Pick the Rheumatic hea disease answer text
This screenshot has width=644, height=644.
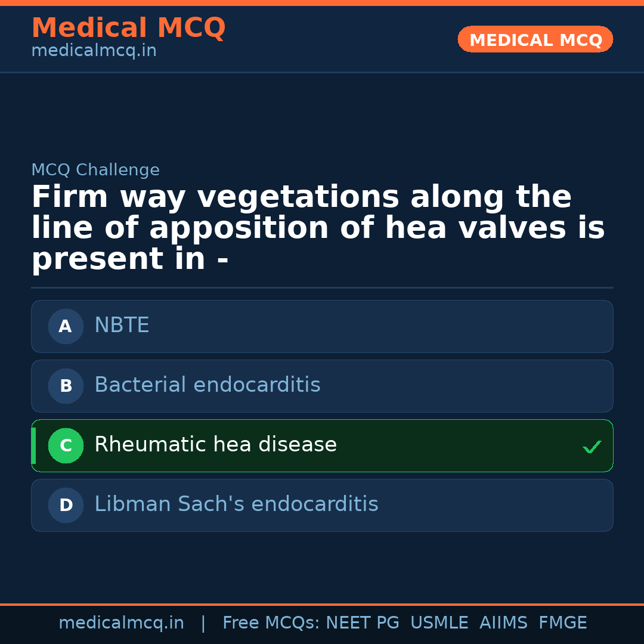pyautogui.click(x=215, y=445)
